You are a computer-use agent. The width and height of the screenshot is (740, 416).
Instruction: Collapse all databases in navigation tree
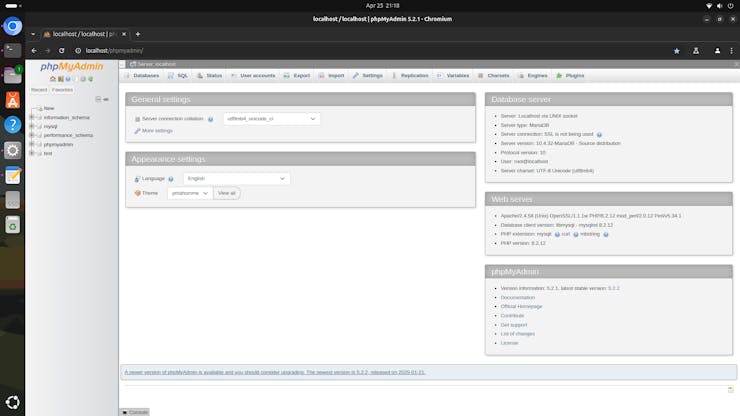coord(98,99)
